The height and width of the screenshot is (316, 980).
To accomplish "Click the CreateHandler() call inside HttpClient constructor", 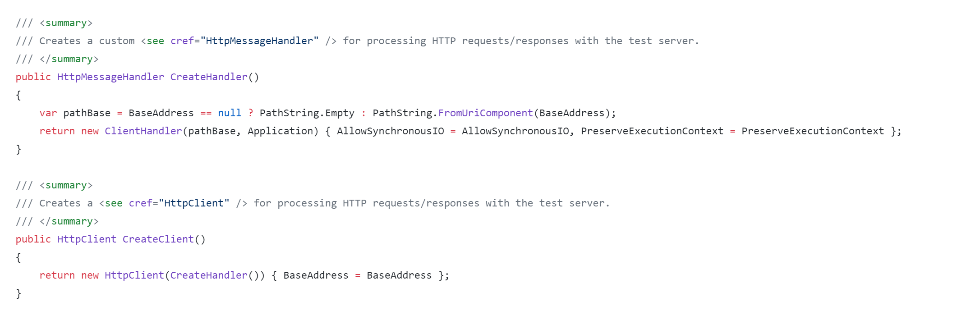I will pyautogui.click(x=208, y=275).
